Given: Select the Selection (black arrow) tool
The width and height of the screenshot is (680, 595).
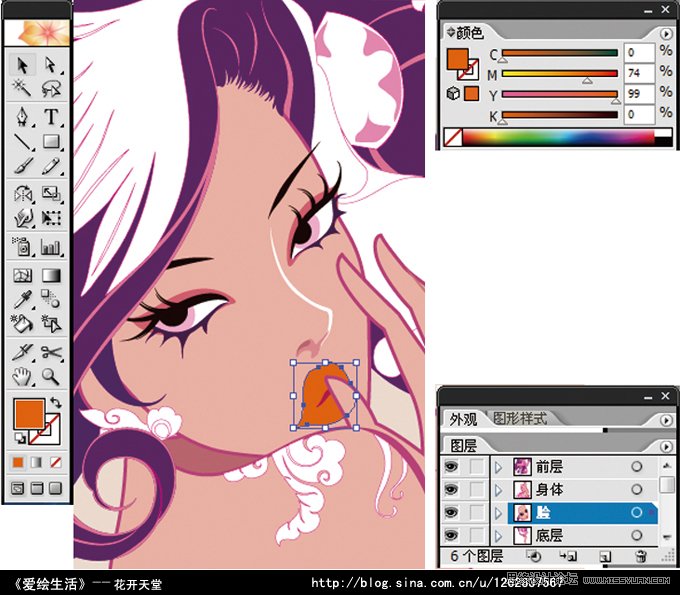Looking at the screenshot, I should (22, 65).
